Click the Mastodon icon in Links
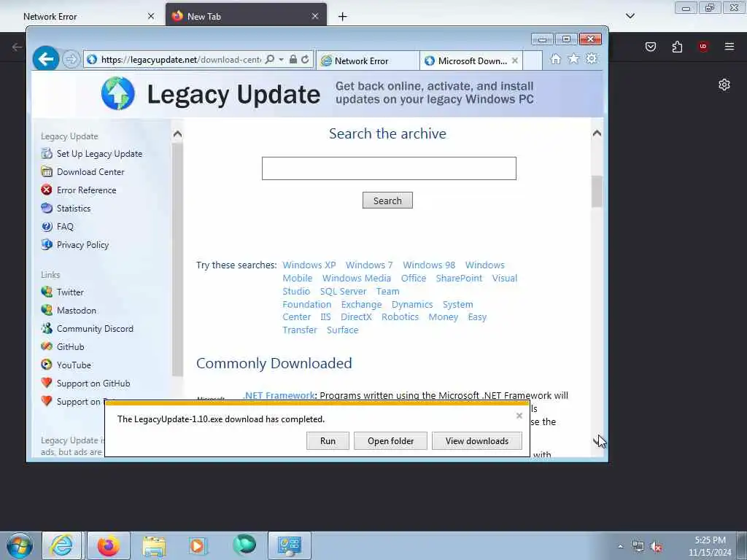 pyautogui.click(x=47, y=311)
